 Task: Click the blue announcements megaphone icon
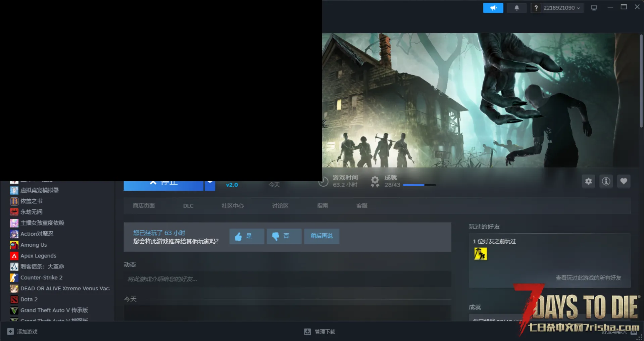(493, 8)
